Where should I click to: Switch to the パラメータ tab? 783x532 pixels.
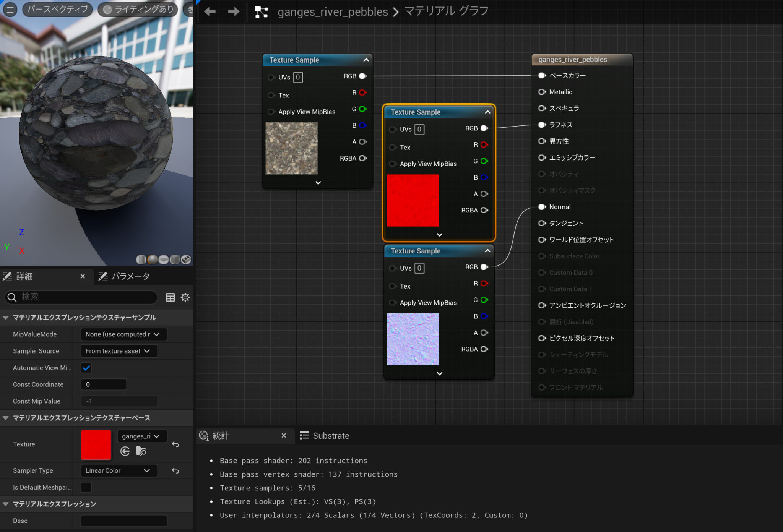coord(130,276)
